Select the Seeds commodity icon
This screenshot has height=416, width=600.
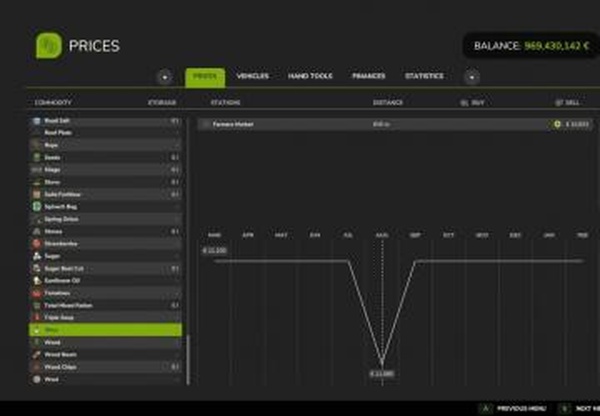click(x=37, y=157)
